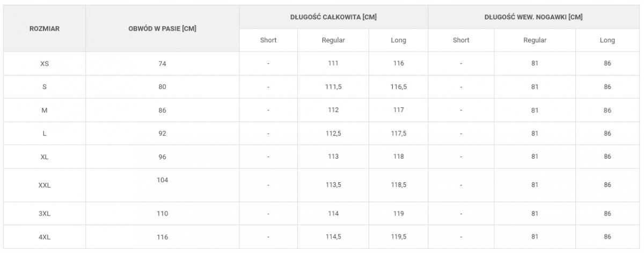Click the ROZMIAR column header
Image resolution: width=644 pixels, height=253 pixels.
44,28
